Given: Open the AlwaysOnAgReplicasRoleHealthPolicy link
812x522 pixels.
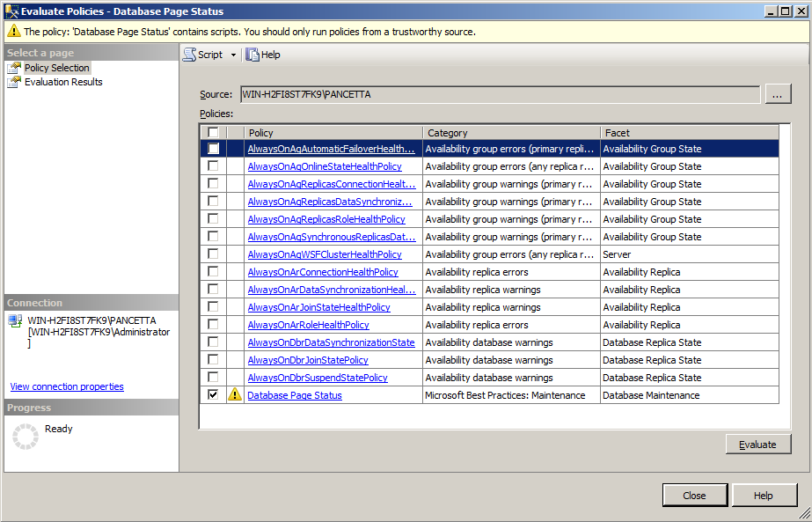Looking at the screenshot, I should click(326, 219).
